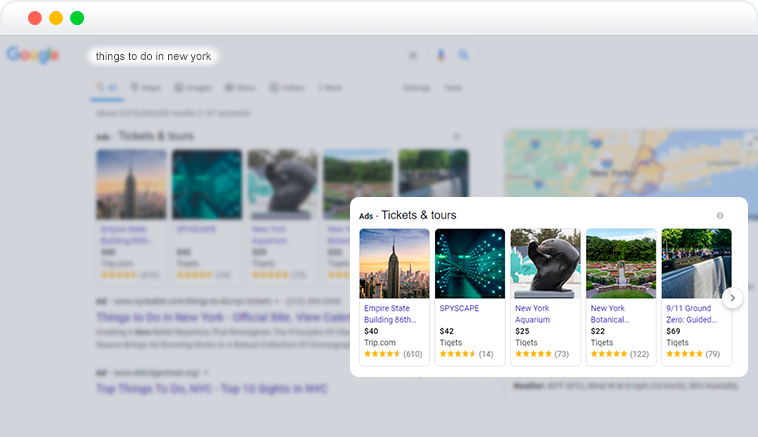
Task: Click the star rating of Empire State Building ad
Action: (382, 354)
